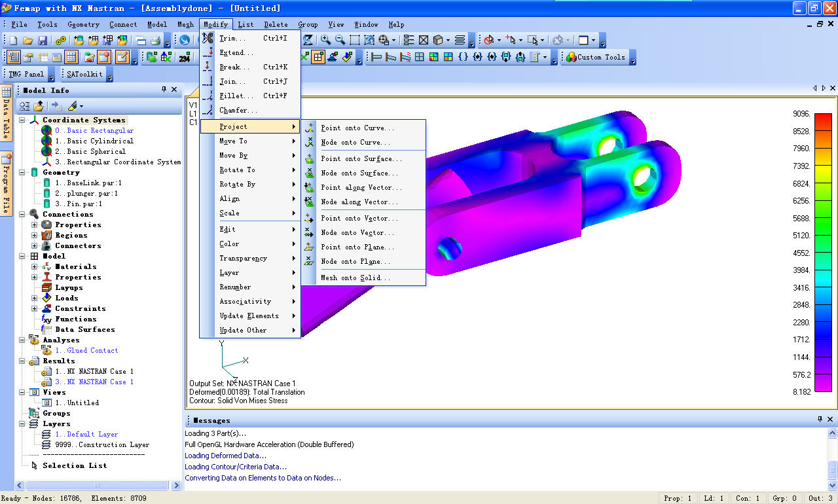Click the Open file folder icon
838x504 pixels.
pyautogui.click(x=27, y=41)
